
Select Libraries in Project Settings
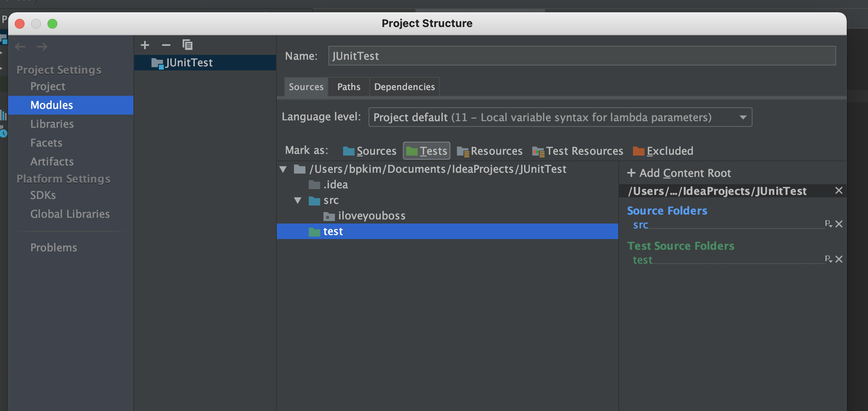pyautogui.click(x=52, y=124)
